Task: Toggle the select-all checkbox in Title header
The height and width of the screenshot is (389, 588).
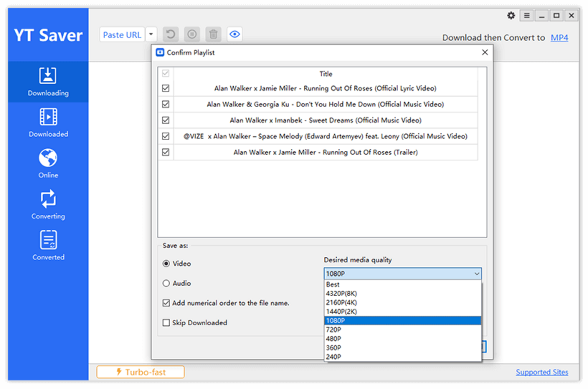Action: 165,74
